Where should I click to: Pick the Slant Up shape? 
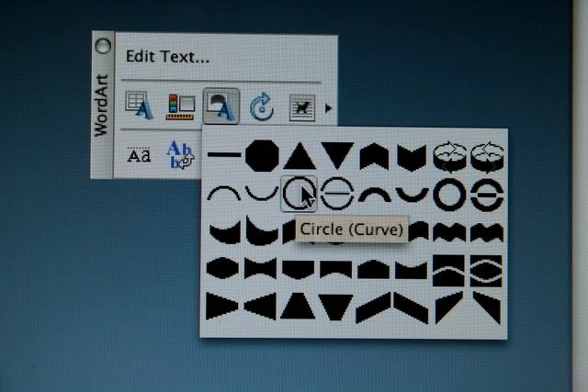coord(373,308)
